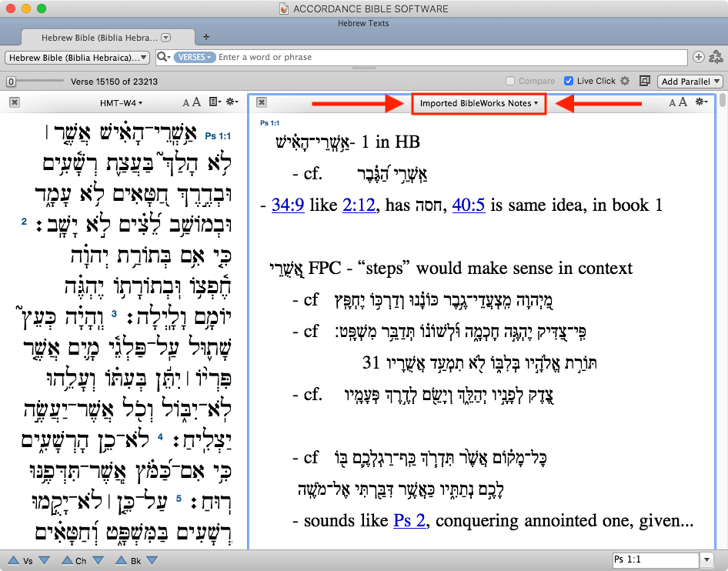
Task: Click verse number 4 in Hebrew text
Action: 160,437
